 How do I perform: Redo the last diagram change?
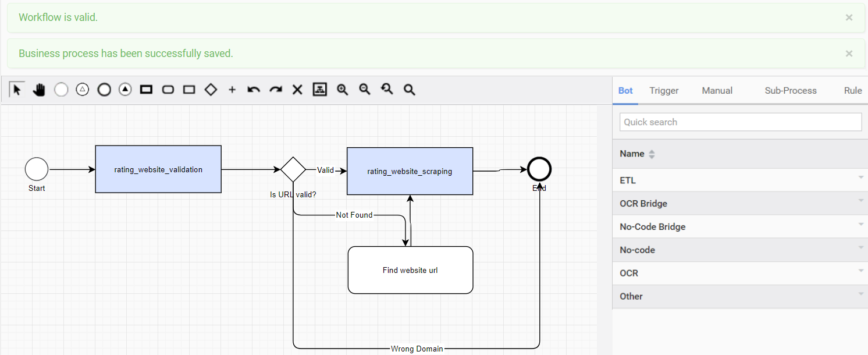(276, 90)
